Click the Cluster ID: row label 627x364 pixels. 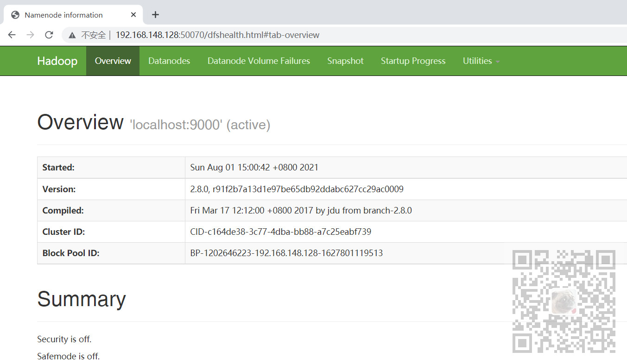[63, 232]
